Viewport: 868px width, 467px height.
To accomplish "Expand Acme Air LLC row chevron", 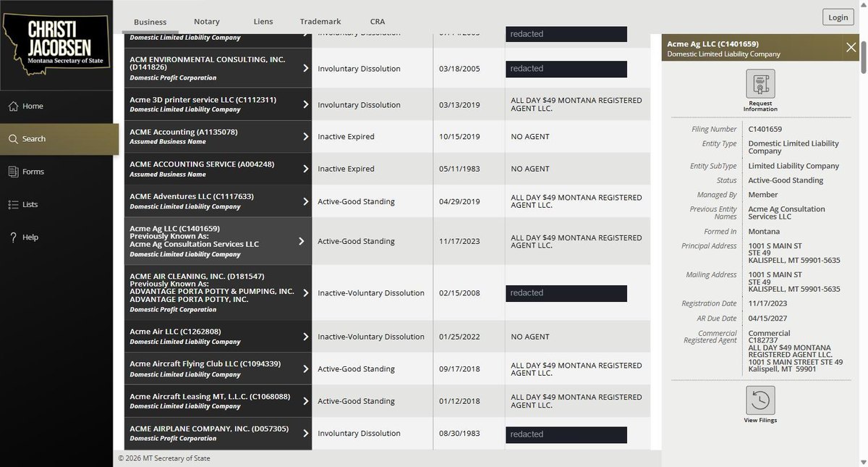I will (x=305, y=337).
